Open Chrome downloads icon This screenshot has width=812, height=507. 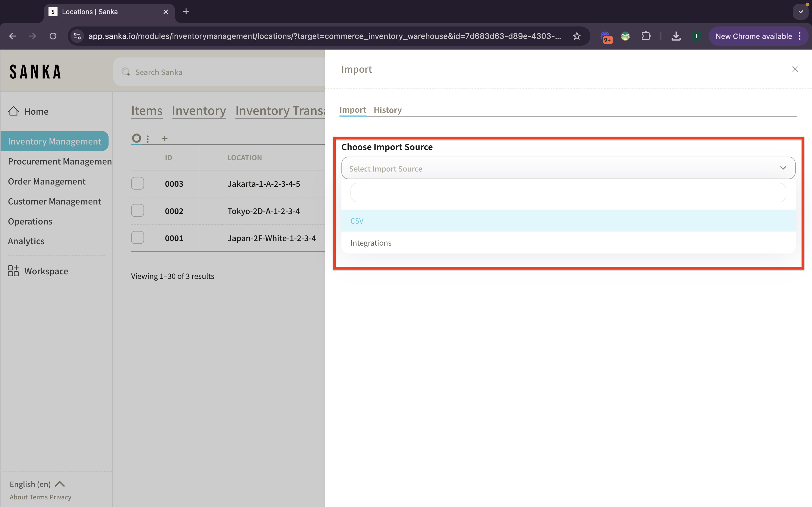click(676, 36)
